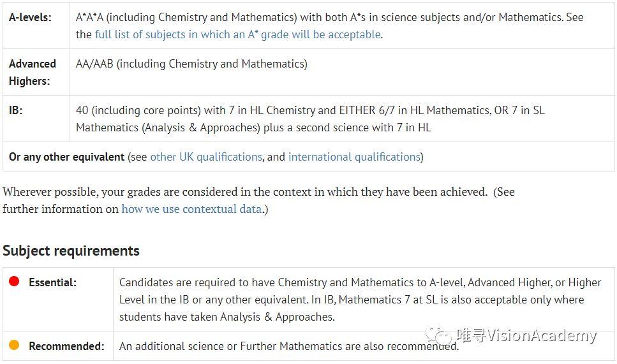Select the IB row label
The height and width of the screenshot is (364, 617).
click(x=15, y=110)
